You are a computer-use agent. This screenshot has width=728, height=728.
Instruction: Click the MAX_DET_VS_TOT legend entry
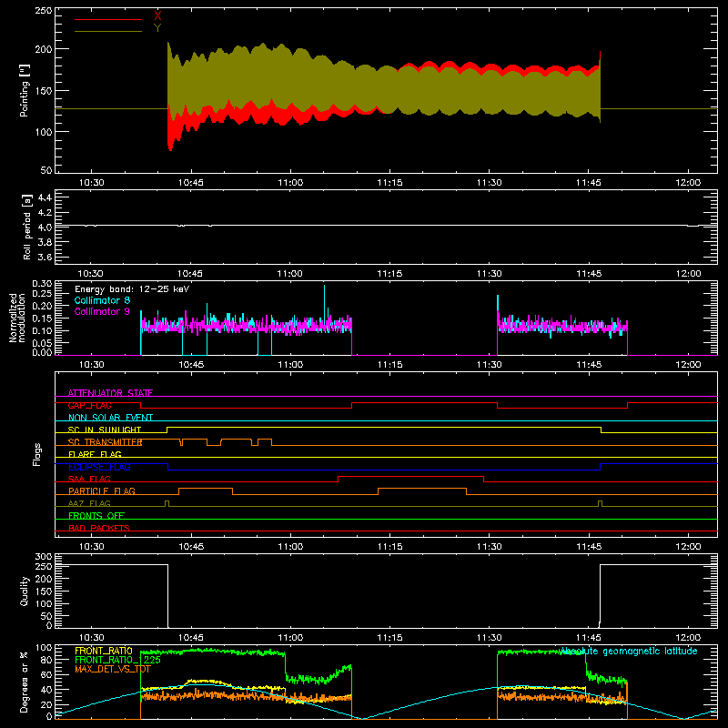coord(112,669)
